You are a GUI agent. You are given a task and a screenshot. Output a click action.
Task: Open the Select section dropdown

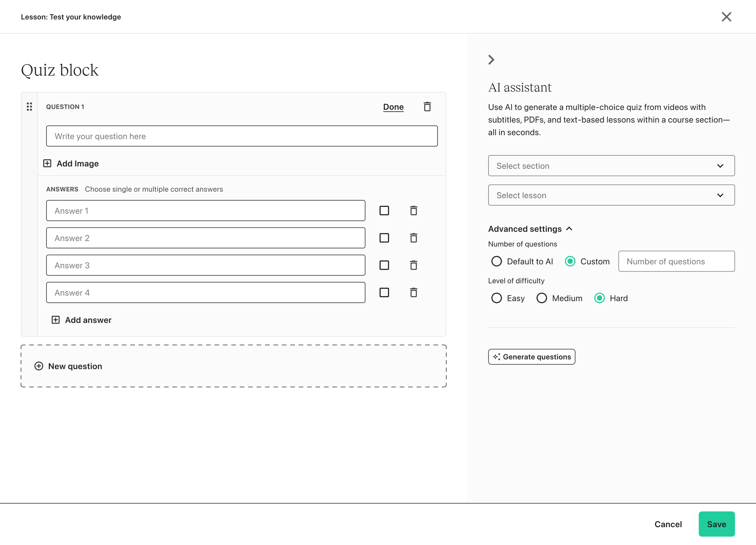pyautogui.click(x=611, y=166)
